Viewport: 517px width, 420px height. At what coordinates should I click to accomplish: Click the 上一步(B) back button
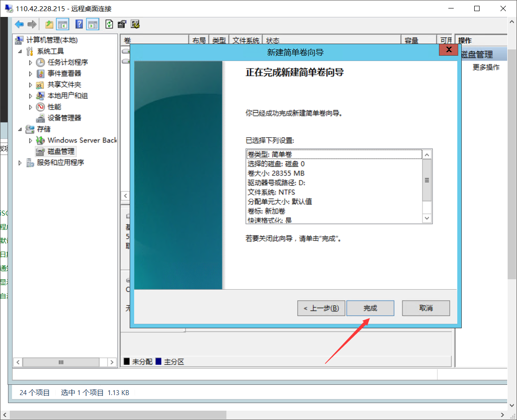click(321, 308)
